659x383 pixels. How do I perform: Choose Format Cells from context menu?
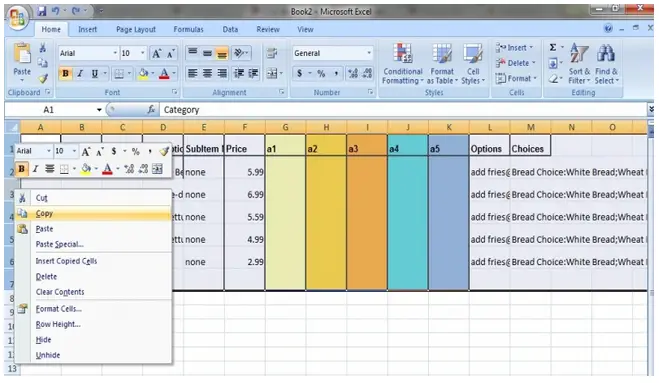click(x=93, y=309)
